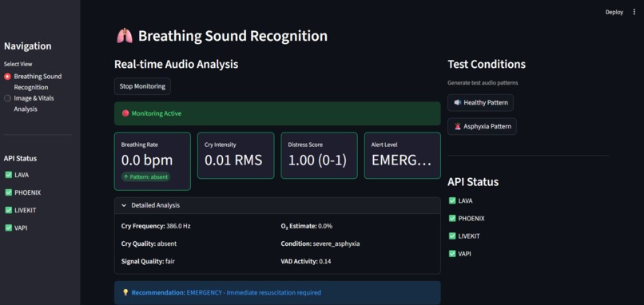Click the right panel VAPI label text

tap(464, 254)
